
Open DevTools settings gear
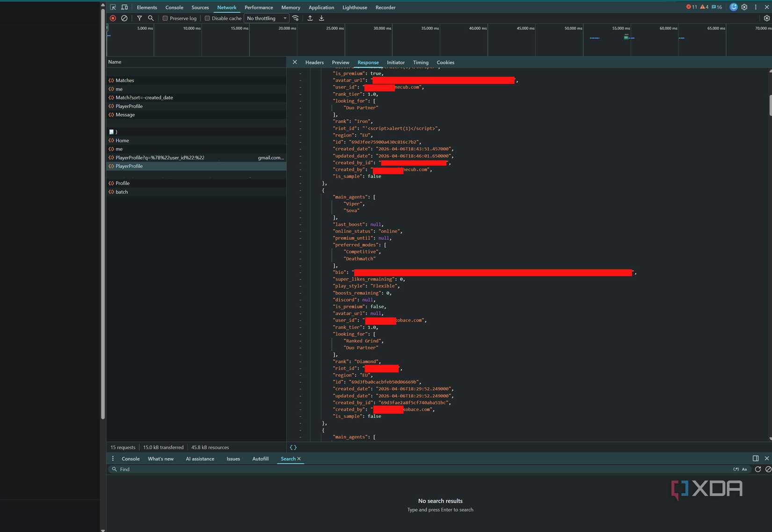tap(744, 7)
